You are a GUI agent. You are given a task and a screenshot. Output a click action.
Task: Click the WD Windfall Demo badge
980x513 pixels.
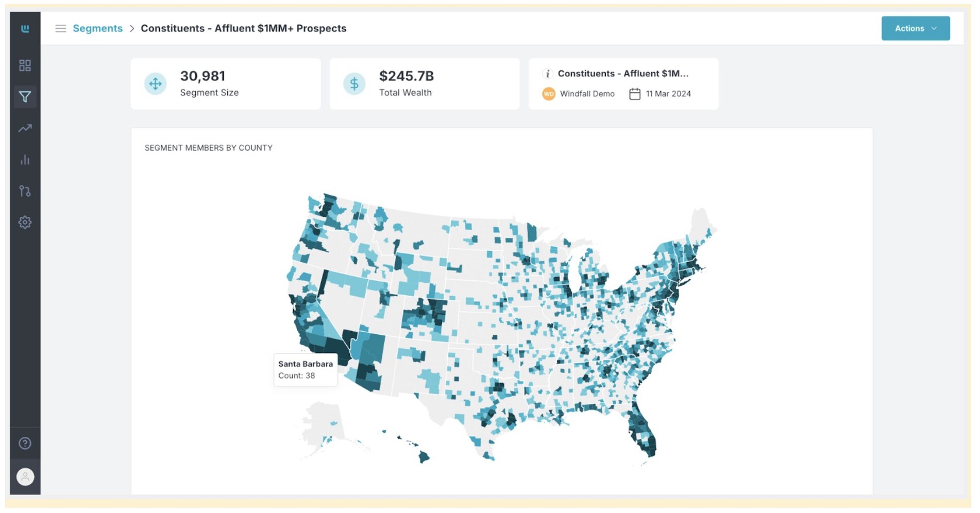click(x=548, y=94)
